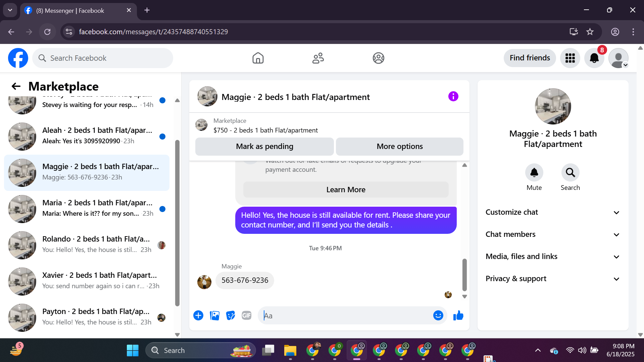Go to the Home feed icon

click(258, 58)
